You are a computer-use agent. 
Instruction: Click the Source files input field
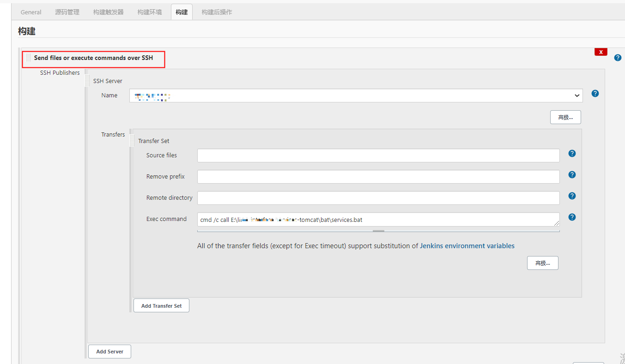coord(378,155)
